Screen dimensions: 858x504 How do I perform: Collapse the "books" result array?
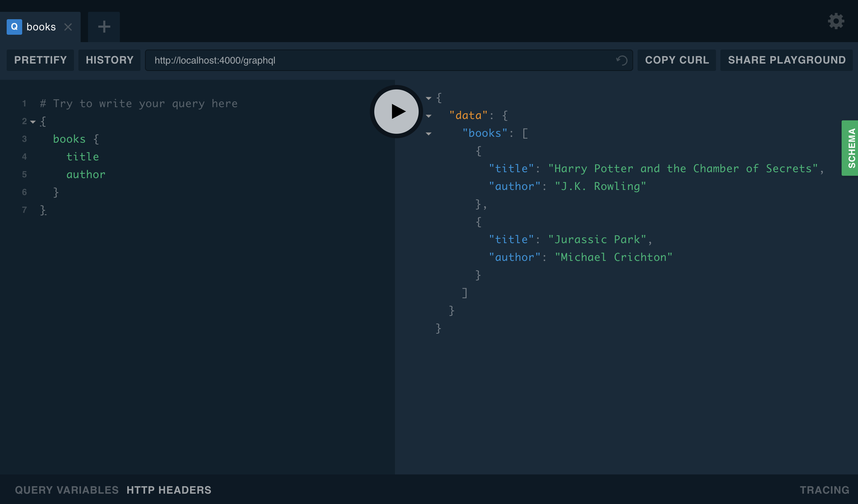429,134
